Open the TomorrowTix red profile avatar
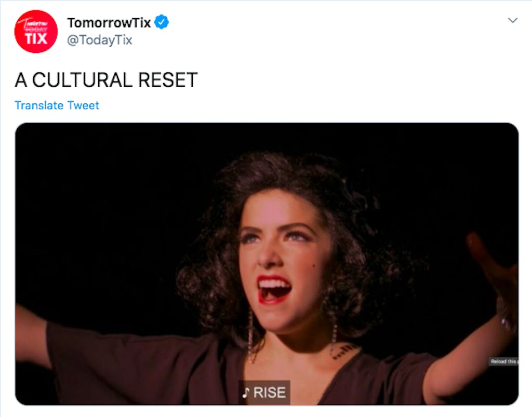The width and height of the screenshot is (532, 417). [36, 32]
